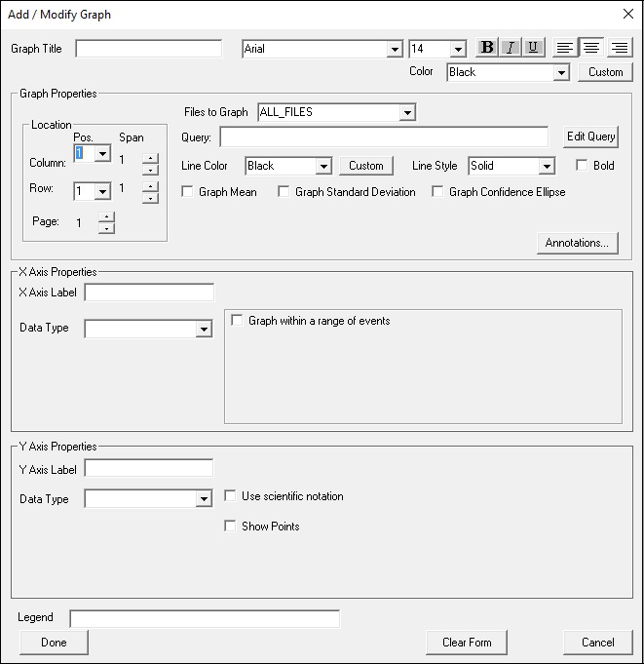The width and height of the screenshot is (644, 664).
Task: Click the Cancel button
Action: 598,642
